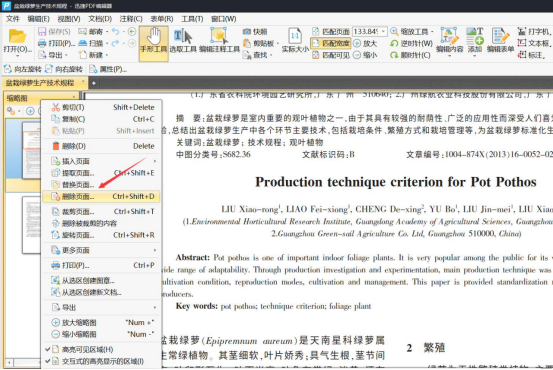553x370 pixels.
Task: Click the 打印 printer icon in the toolbar
Action: (42, 43)
